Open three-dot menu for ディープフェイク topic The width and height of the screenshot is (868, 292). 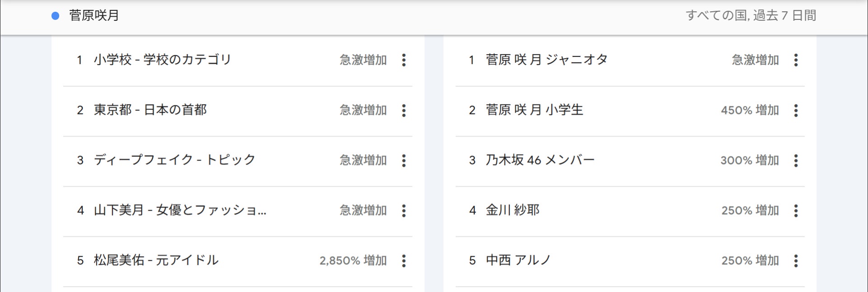[404, 160]
